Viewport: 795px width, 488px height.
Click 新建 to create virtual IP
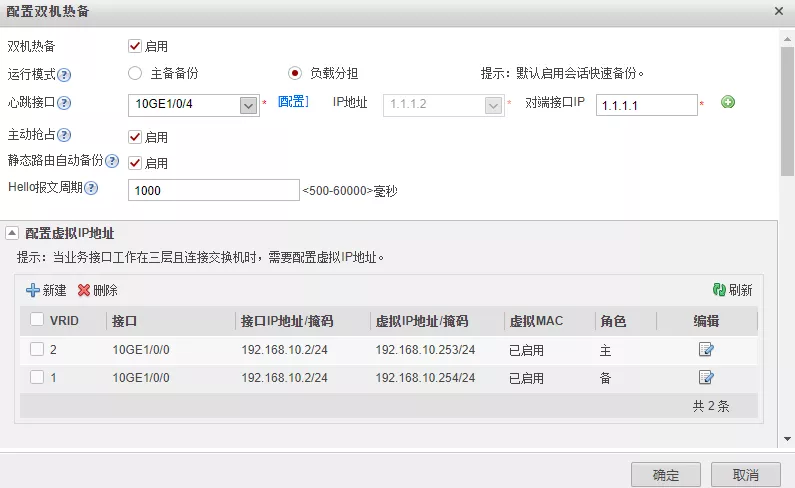(x=46, y=290)
